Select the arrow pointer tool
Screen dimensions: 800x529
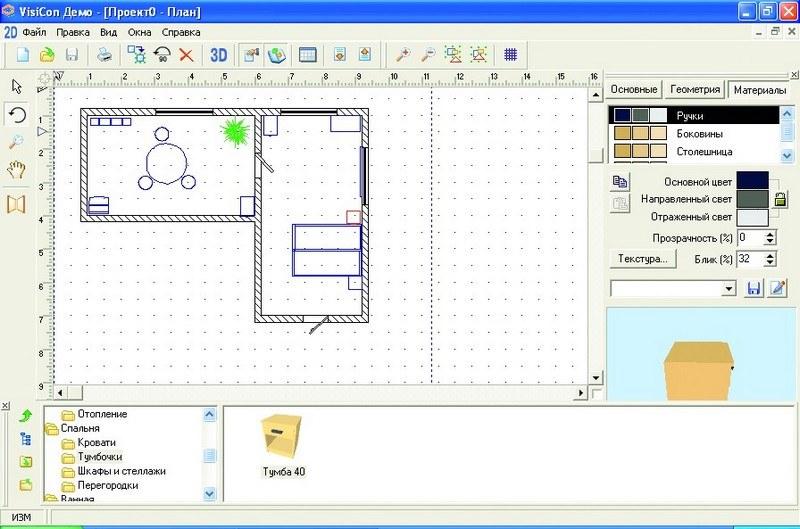click(x=16, y=88)
